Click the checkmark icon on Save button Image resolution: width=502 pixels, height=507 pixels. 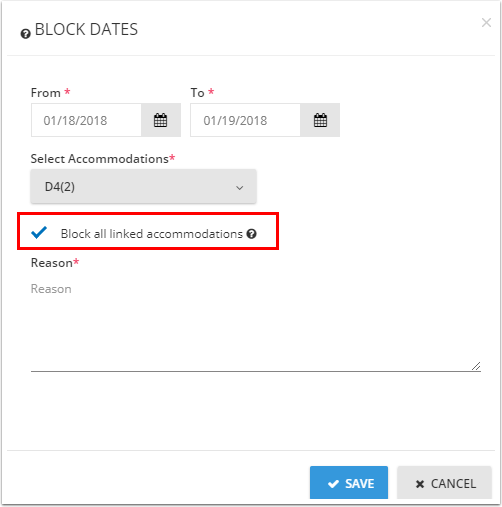click(333, 484)
